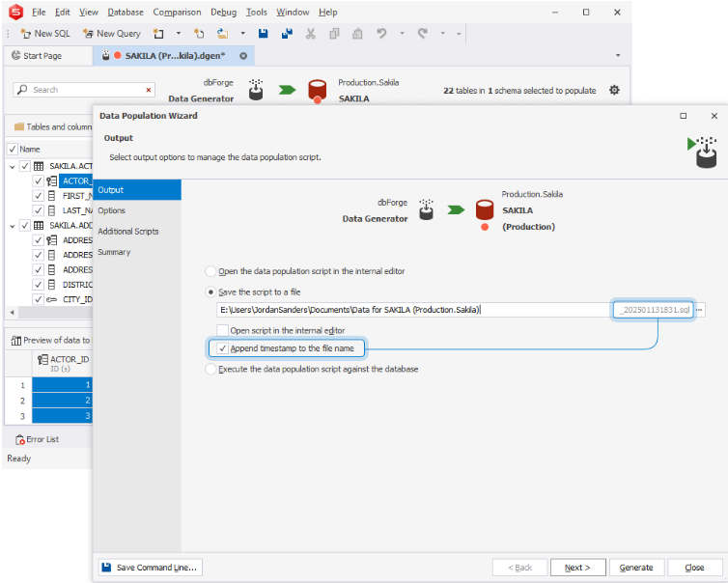Screen dimensions: 728x583
Task: Click the Save Command Line button
Action: (151, 568)
